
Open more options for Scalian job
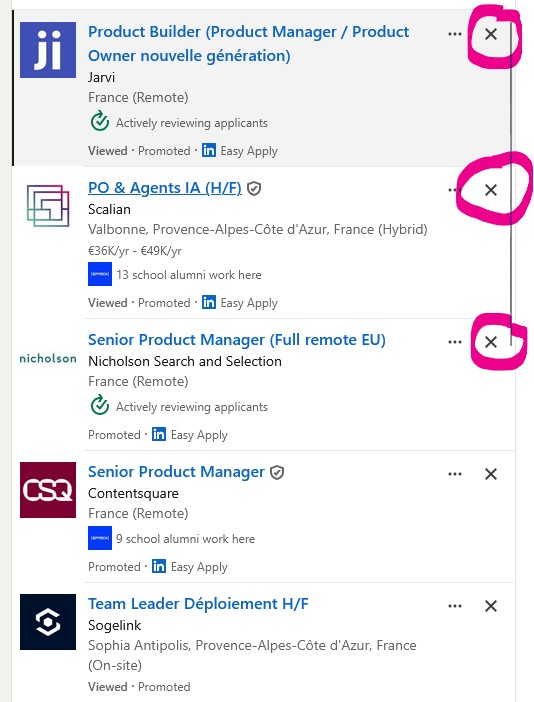[x=454, y=190]
